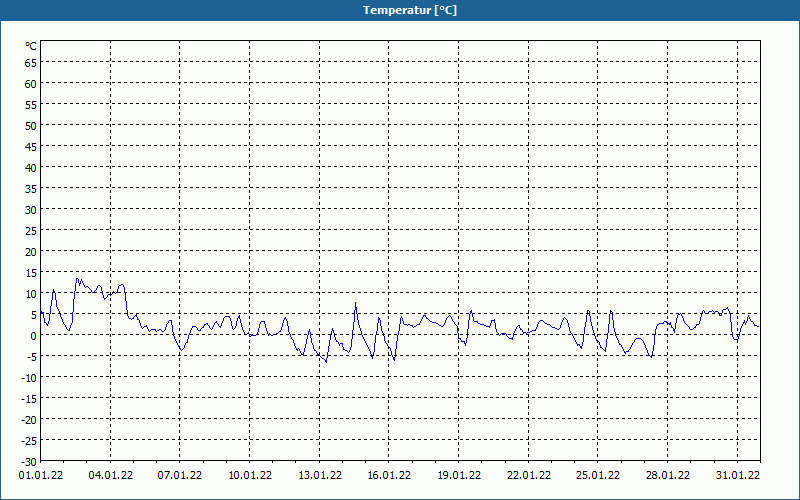
Task: Click the 40 y-axis label
Action: (x=31, y=168)
